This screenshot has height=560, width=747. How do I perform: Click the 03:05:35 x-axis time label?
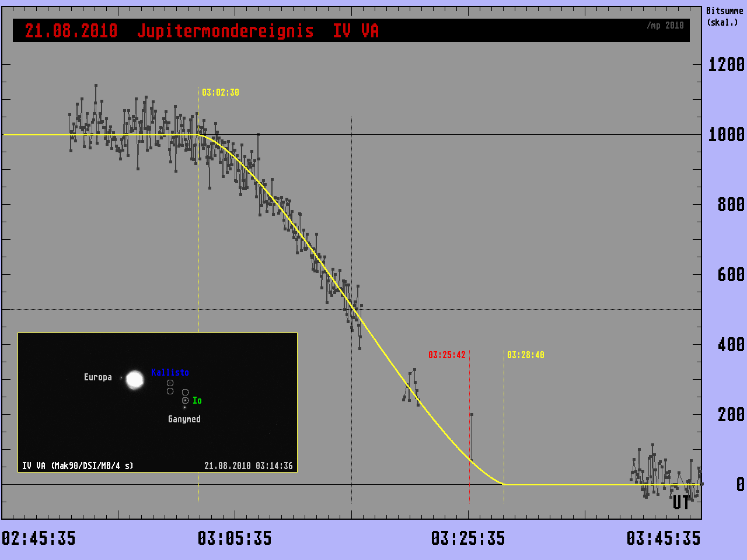coord(235,538)
